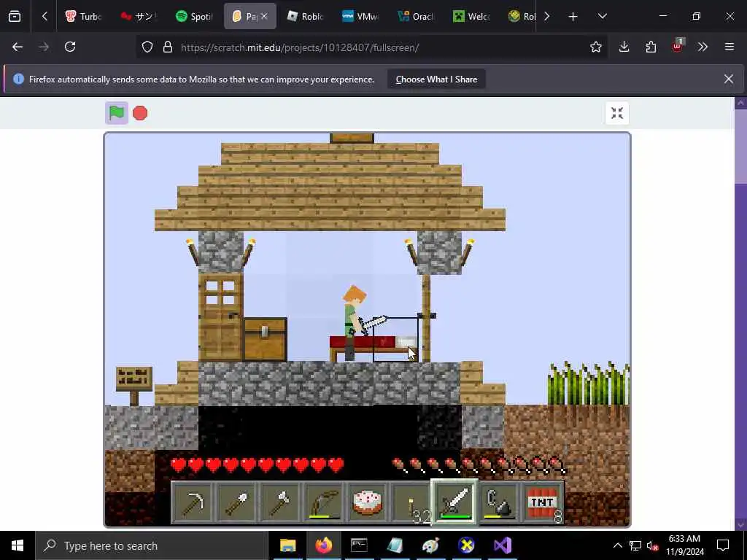
Task: Open Firefox View icon at top left
Action: coord(15,17)
